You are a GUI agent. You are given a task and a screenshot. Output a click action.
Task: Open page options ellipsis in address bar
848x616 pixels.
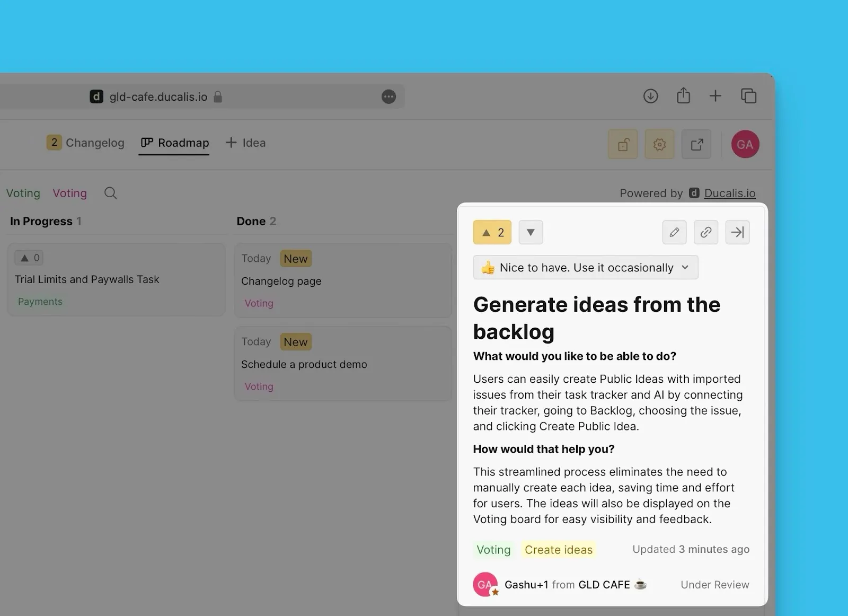tap(388, 96)
